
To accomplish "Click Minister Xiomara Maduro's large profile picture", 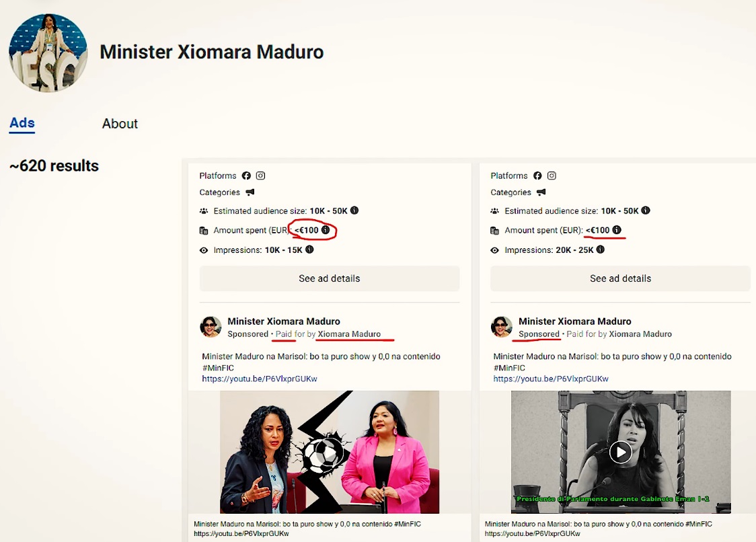I will pos(48,52).
